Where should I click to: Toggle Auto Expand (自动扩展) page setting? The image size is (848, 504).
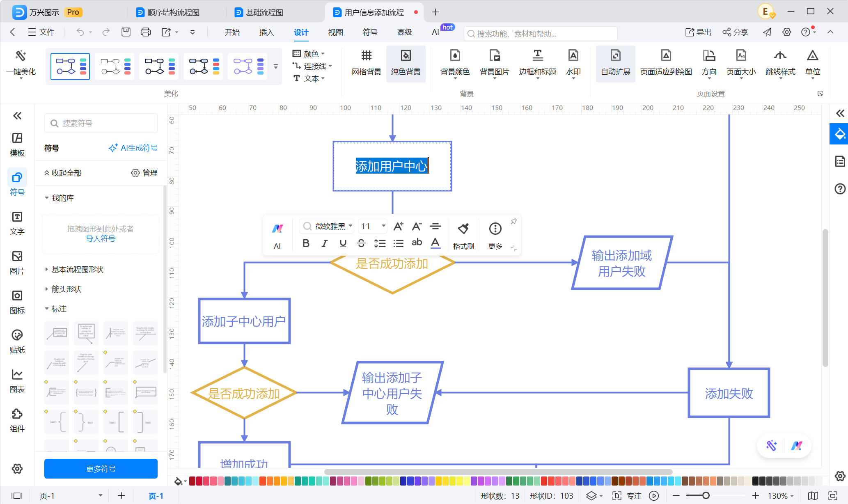615,63
